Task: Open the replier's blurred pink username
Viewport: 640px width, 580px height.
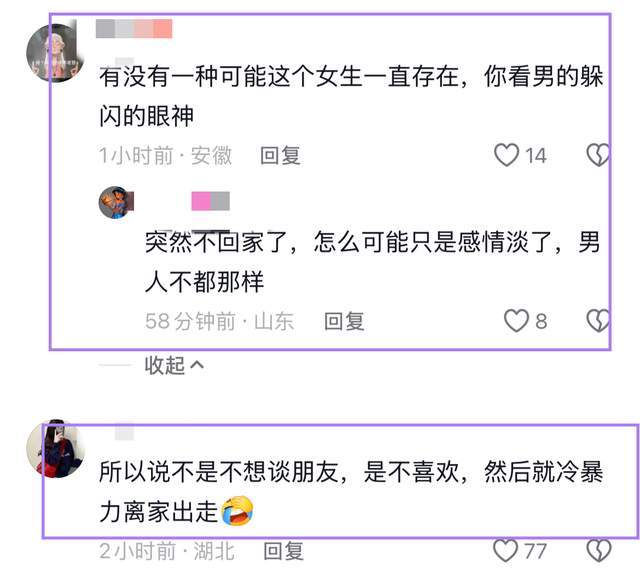Action: 211,201
